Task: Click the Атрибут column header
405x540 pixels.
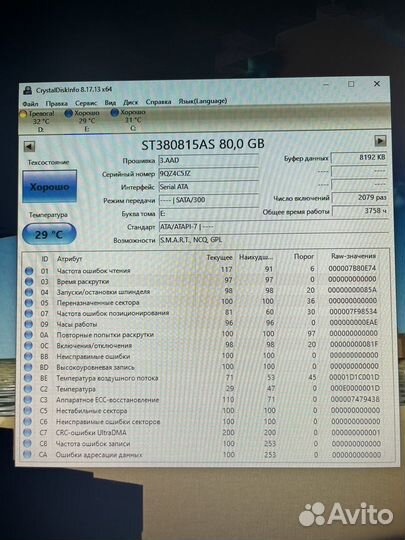Action: point(70,259)
